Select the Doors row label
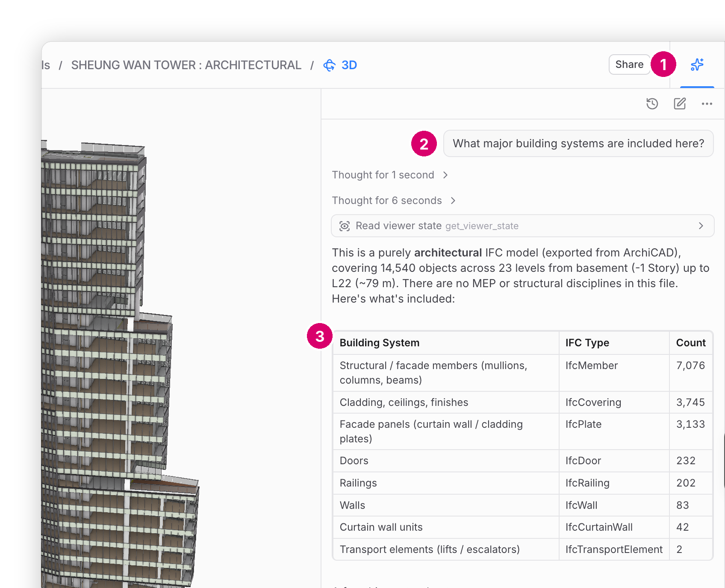The width and height of the screenshot is (725, 588). coord(354,461)
